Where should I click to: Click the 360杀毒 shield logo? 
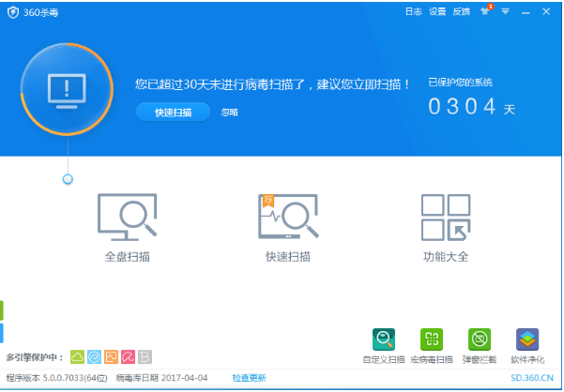pos(13,12)
